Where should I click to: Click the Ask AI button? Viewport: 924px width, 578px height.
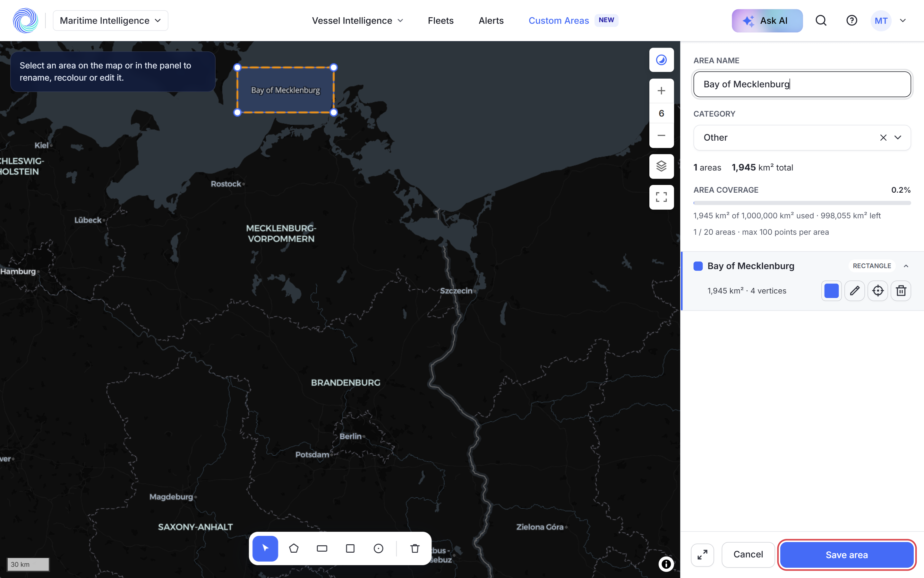[x=767, y=21]
